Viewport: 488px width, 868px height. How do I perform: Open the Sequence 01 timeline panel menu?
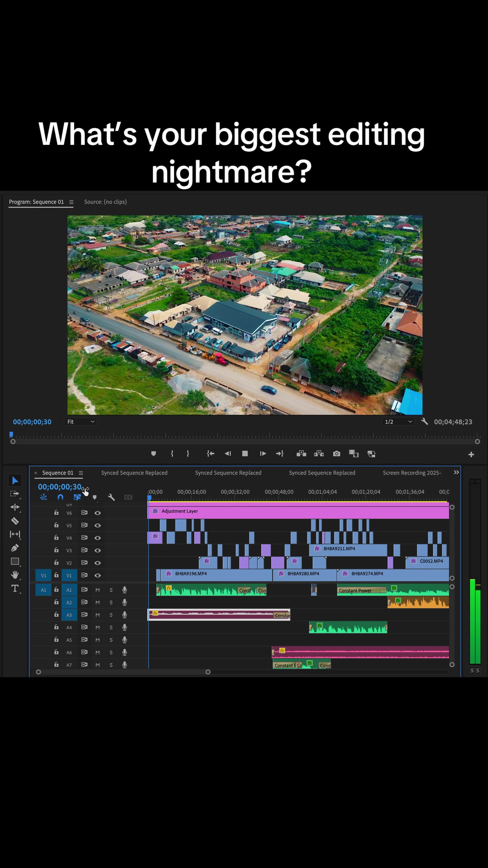click(81, 473)
